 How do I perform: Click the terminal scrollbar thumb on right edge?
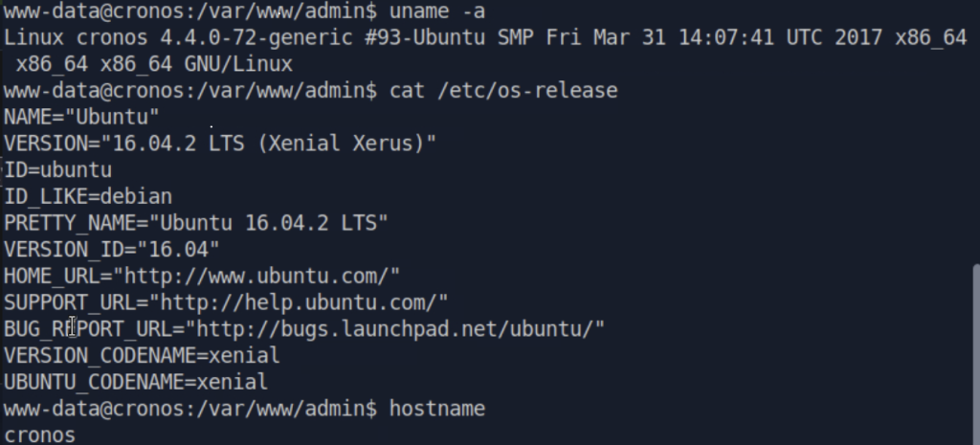coord(976,354)
